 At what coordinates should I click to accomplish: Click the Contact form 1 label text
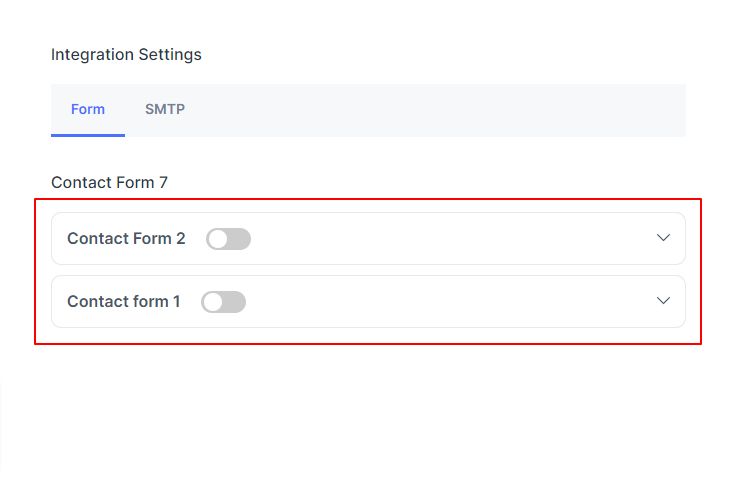point(124,302)
